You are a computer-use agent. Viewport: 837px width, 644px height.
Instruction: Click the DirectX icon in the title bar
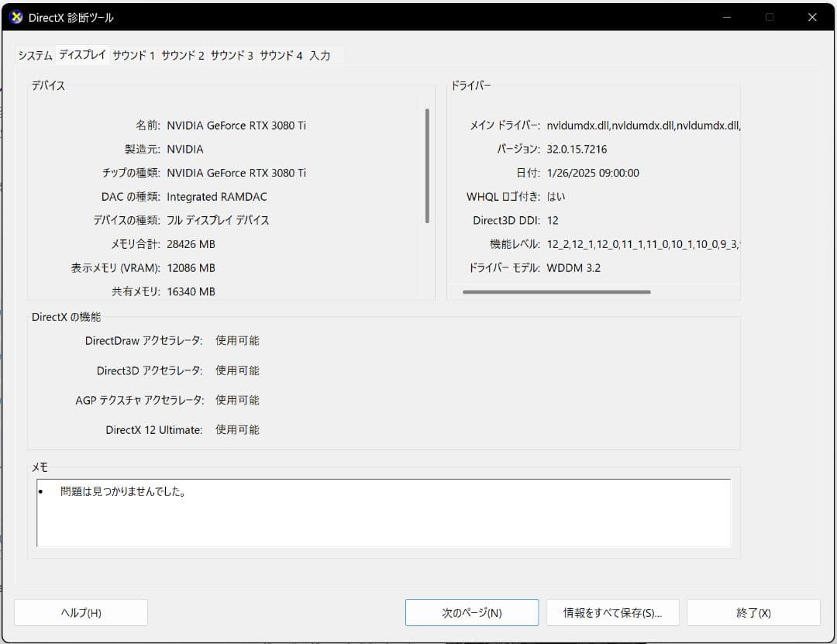coord(15,16)
